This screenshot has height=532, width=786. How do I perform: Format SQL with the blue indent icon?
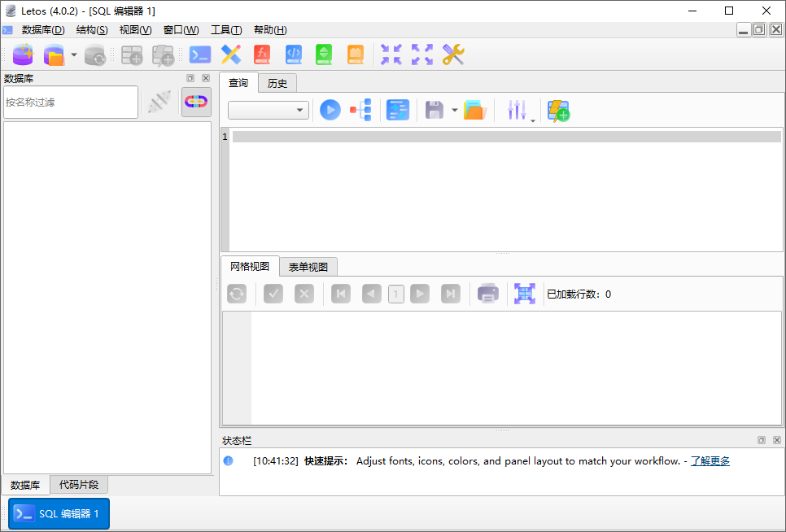click(x=398, y=110)
